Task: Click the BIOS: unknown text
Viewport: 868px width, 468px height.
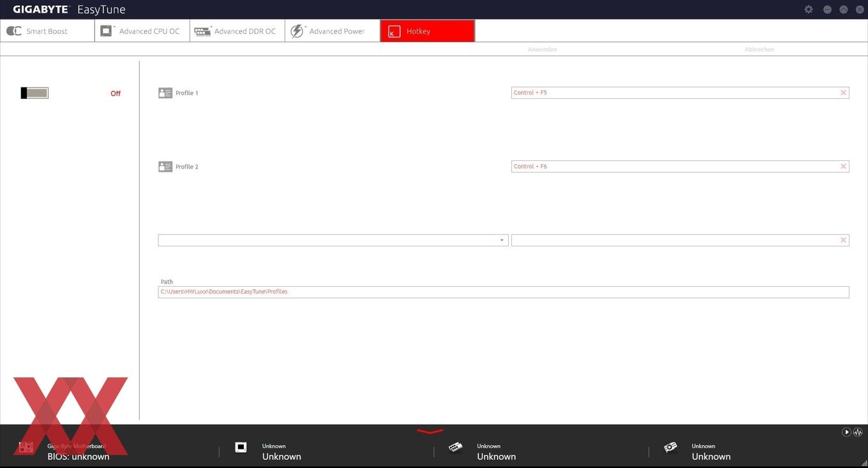Action: click(x=79, y=457)
